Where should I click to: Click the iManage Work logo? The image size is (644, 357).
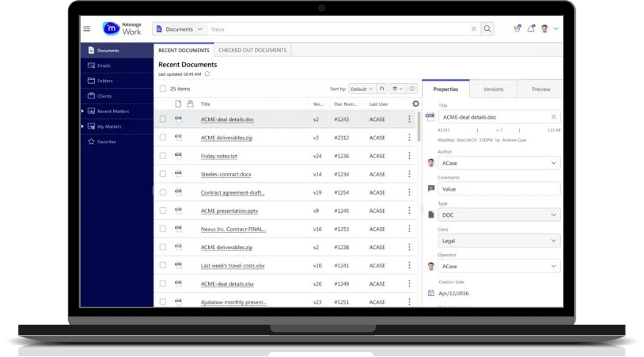[121, 29]
